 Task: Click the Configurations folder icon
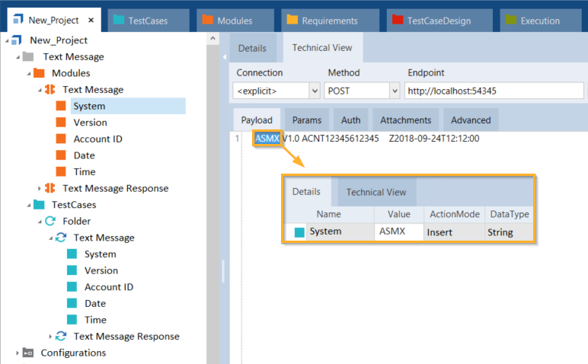tap(28, 353)
